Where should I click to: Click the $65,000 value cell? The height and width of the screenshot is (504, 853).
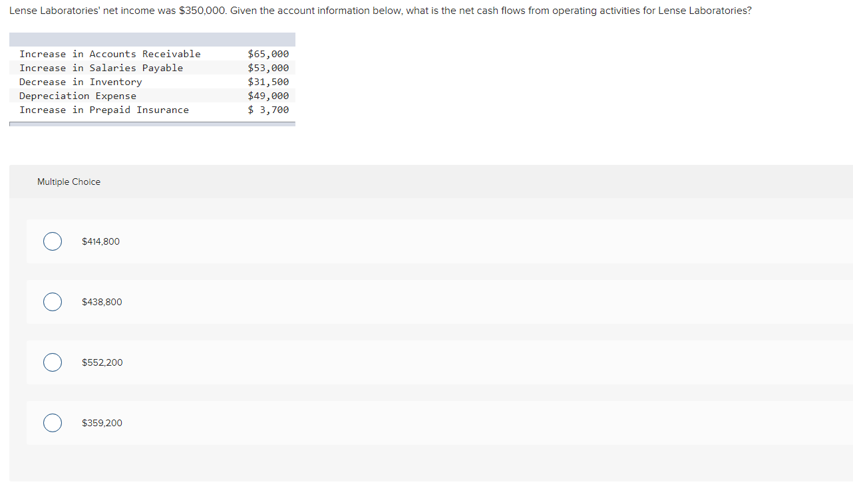coord(268,54)
